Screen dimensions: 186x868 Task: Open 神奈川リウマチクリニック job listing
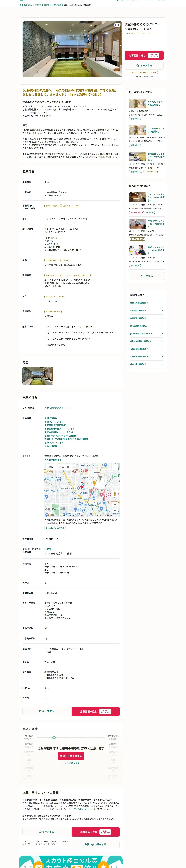tap(156, 224)
